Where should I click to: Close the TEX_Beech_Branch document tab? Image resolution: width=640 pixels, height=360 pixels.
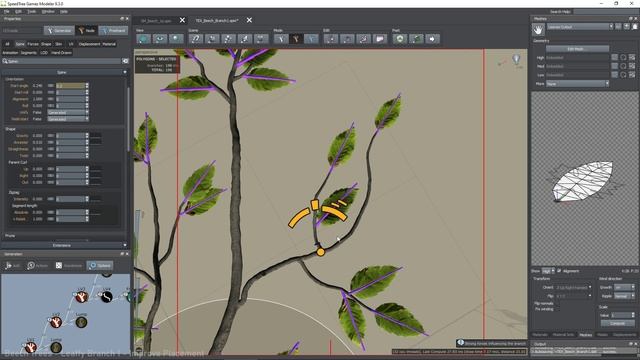coord(249,20)
